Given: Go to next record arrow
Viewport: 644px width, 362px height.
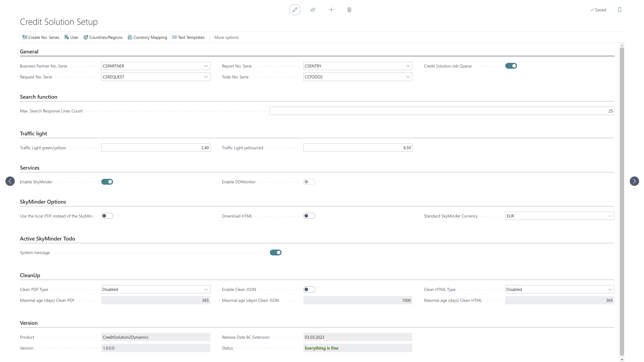Looking at the screenshot, I should [x=634, y=181].
